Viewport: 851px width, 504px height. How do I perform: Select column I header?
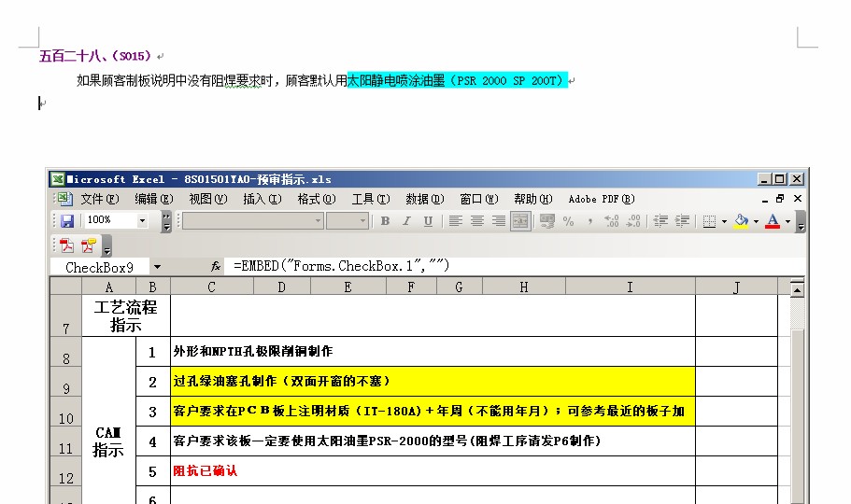pos(631,287)
